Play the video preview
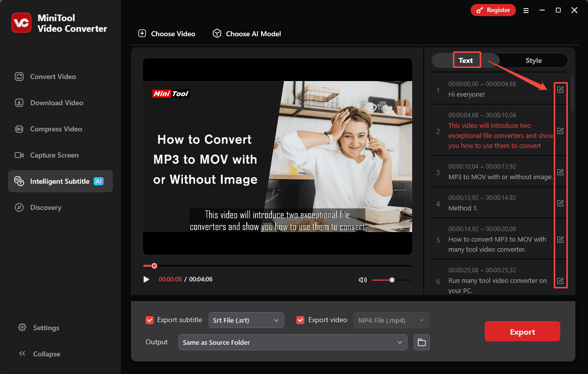Image resolution: width=588 pixels, height=374 pixels. coord(146,279)
